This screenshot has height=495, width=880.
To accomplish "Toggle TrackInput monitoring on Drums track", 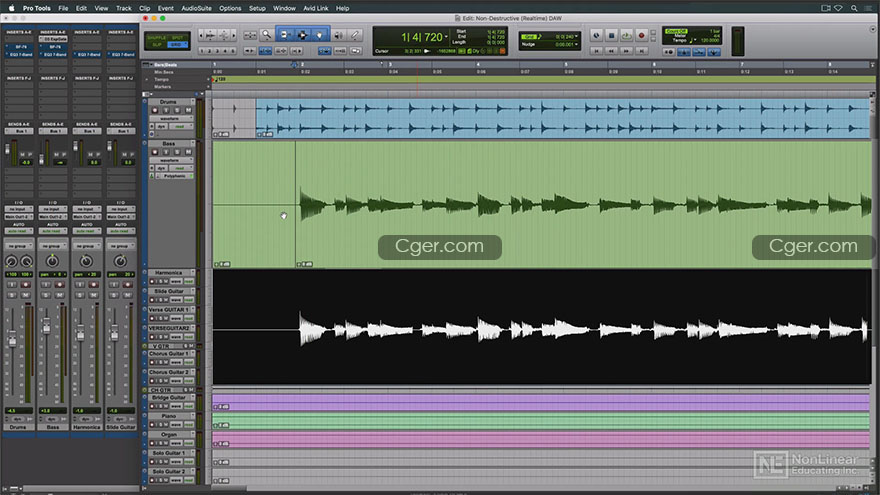I will tap(166, 111).
